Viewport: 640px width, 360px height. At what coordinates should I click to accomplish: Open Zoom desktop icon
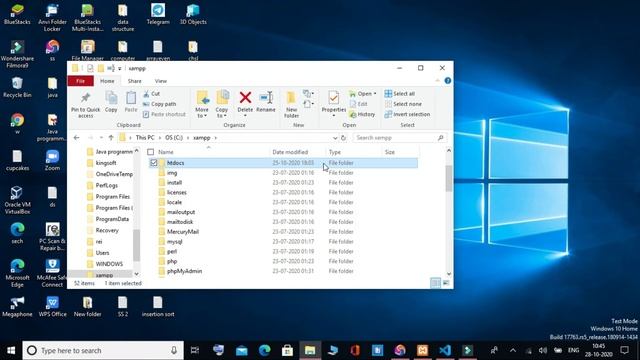(x=52, y=160)
